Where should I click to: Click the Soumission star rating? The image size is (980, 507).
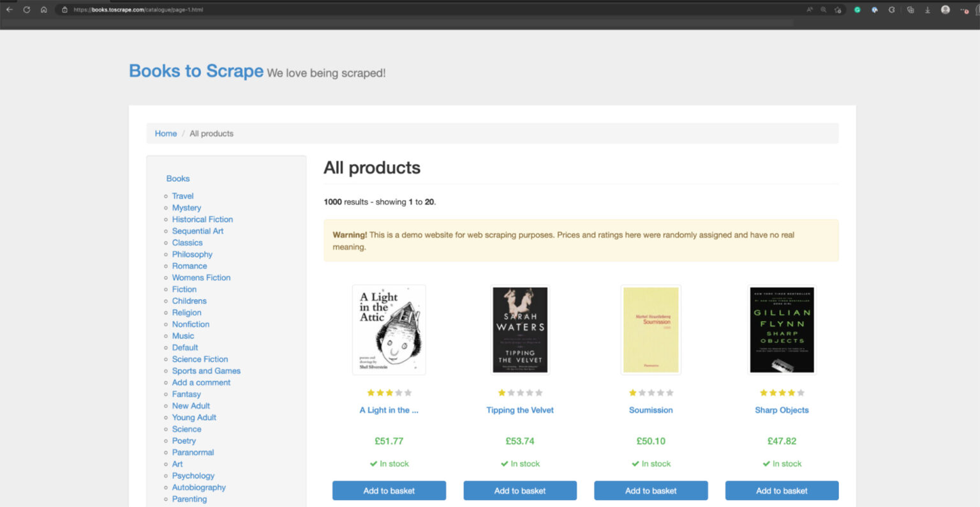pyautogui.click(x=651, y=392)
